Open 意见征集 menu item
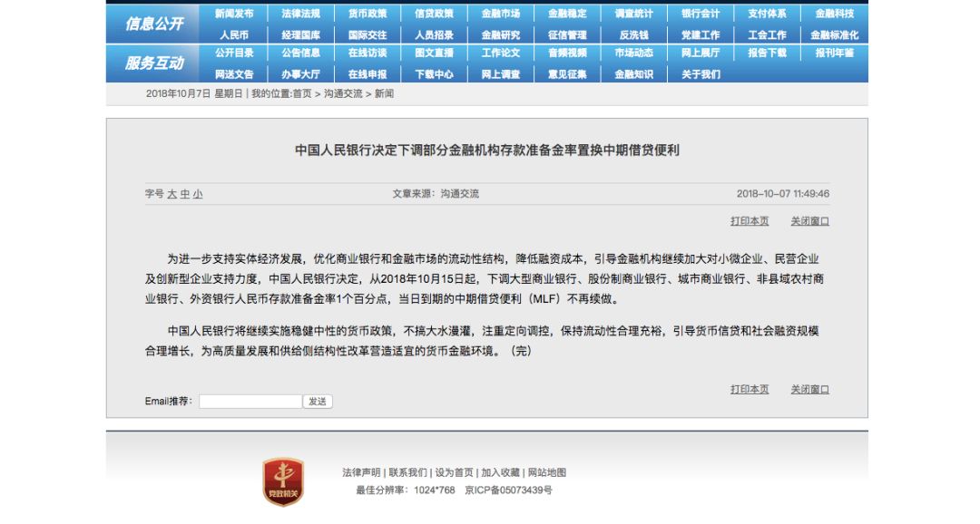Screen dimensions: 980x524 click(x=567, y=74)
